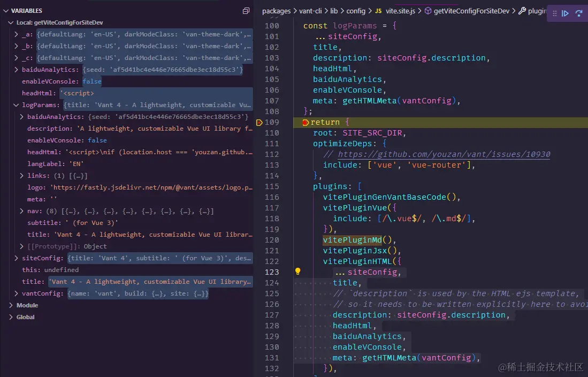
Task: Expand the links array under logParams
Action: [x=22, y=175]
